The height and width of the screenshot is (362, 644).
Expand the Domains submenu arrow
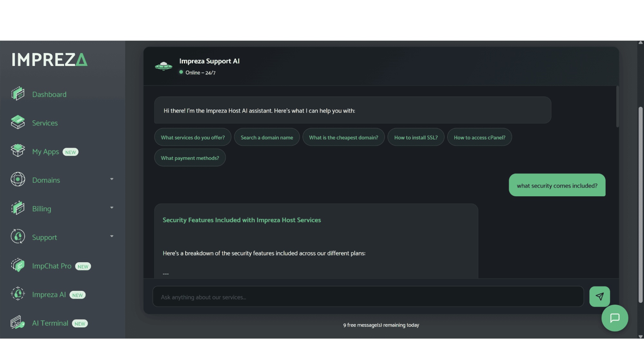[112, 179]
